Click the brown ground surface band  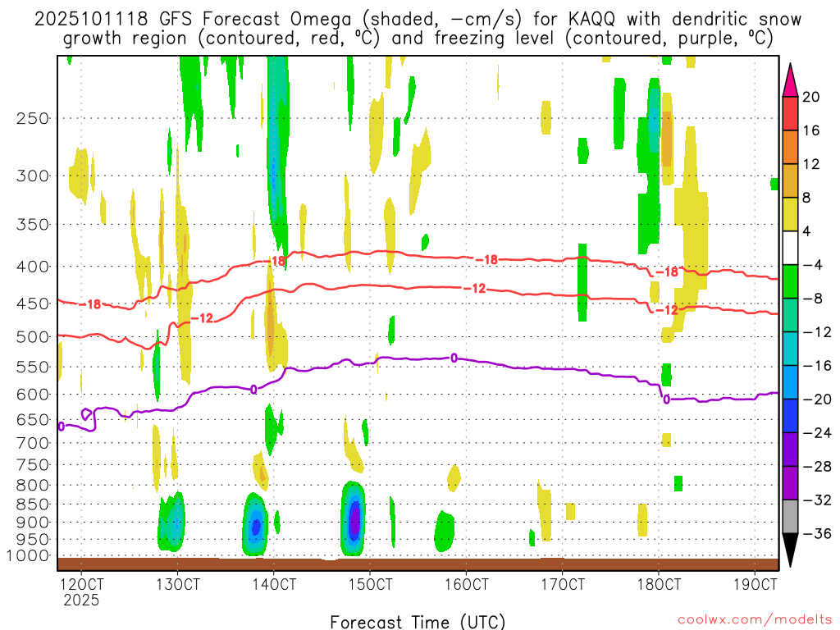418,564
